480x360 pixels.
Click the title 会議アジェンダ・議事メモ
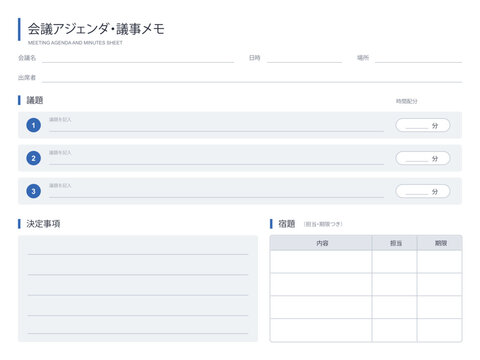(96, 29)
